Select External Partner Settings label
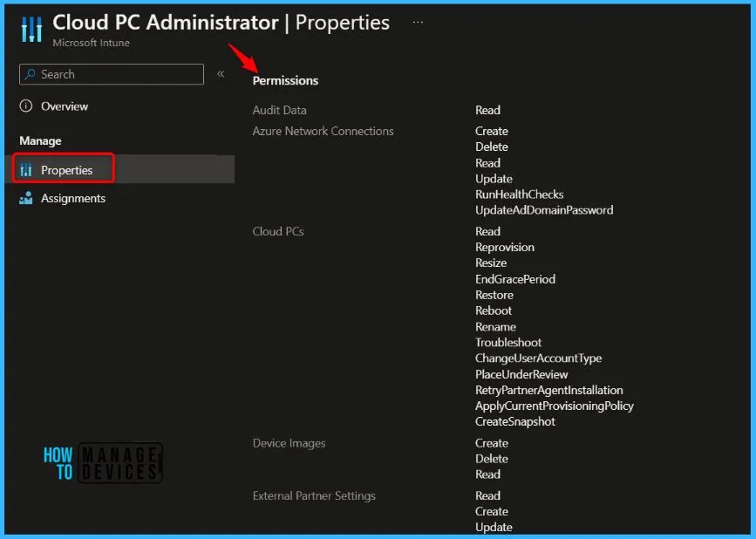 pyautogui.click(x=314, y=495)
